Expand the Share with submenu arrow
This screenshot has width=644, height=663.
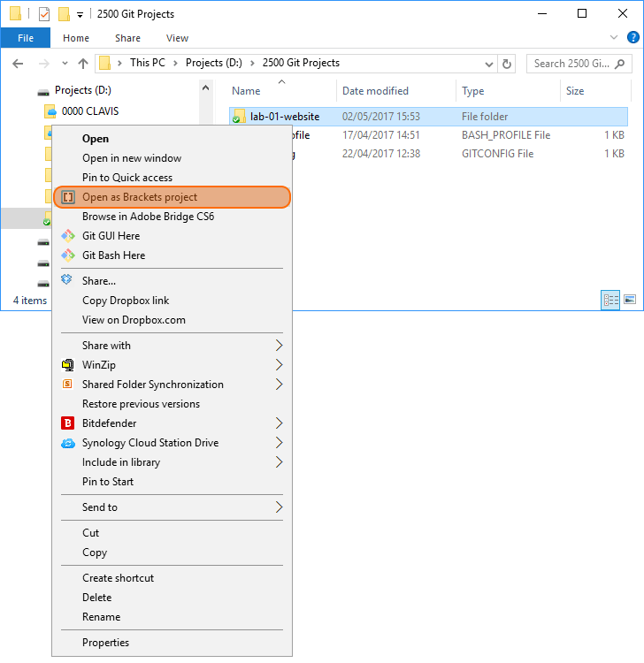(279, 346)
